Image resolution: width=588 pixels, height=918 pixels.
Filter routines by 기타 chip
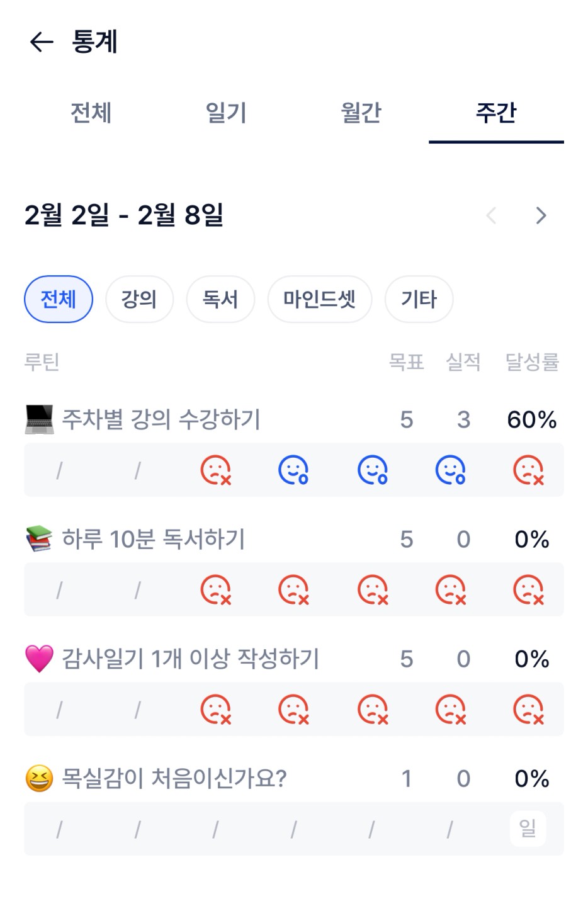[419, 299]
